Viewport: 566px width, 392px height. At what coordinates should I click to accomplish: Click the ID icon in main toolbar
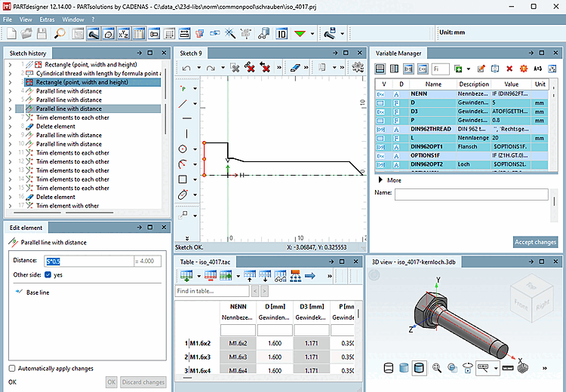pyautogui.click(x=281, y=34)
